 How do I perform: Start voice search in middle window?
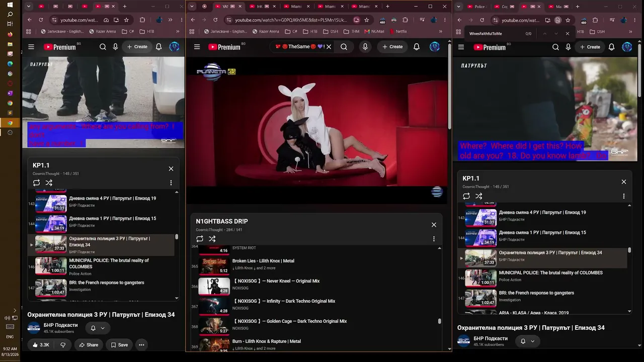point(365,47)
